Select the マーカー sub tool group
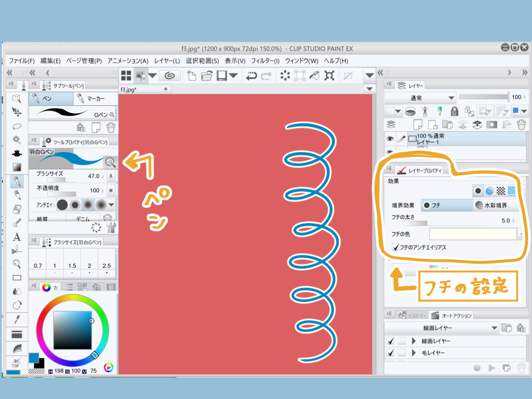The width and height of the screenshot is (532, 399). click(x=95, y=99)
